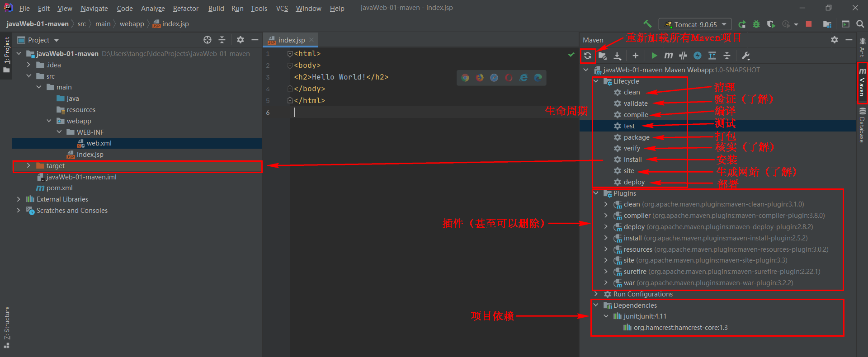Collapse all in Project panel
This screenshot has height=357, width=868.
pos(222,40)
